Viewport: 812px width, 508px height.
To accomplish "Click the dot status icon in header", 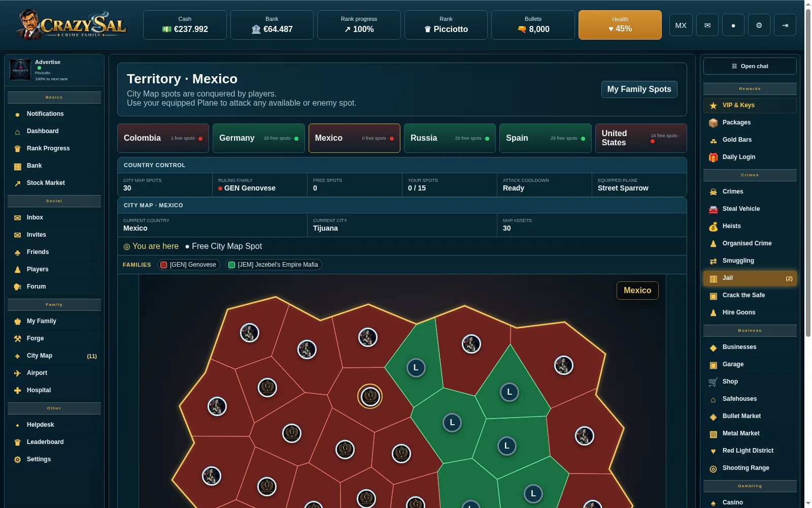I will [x=733, y=25].
